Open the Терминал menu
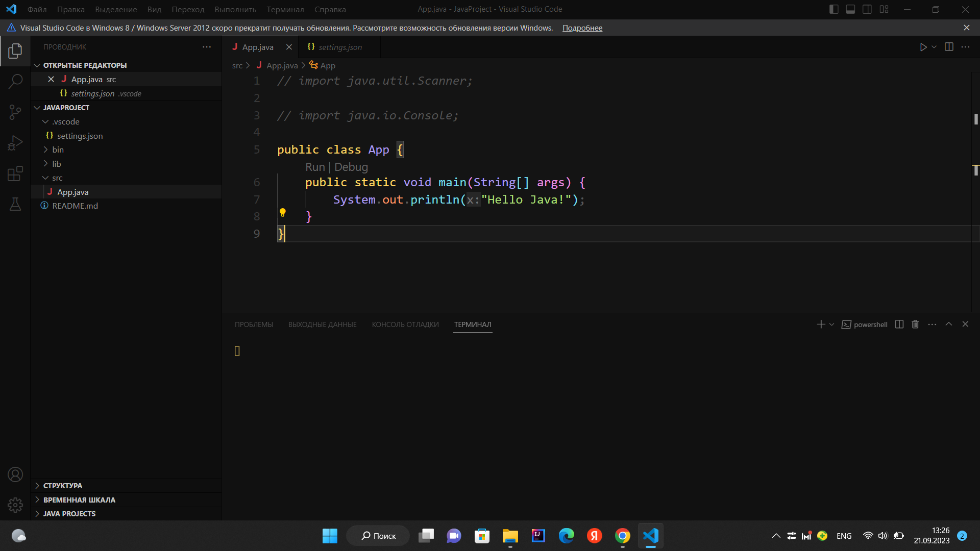 pyautogui.click(x=285, y=9)
